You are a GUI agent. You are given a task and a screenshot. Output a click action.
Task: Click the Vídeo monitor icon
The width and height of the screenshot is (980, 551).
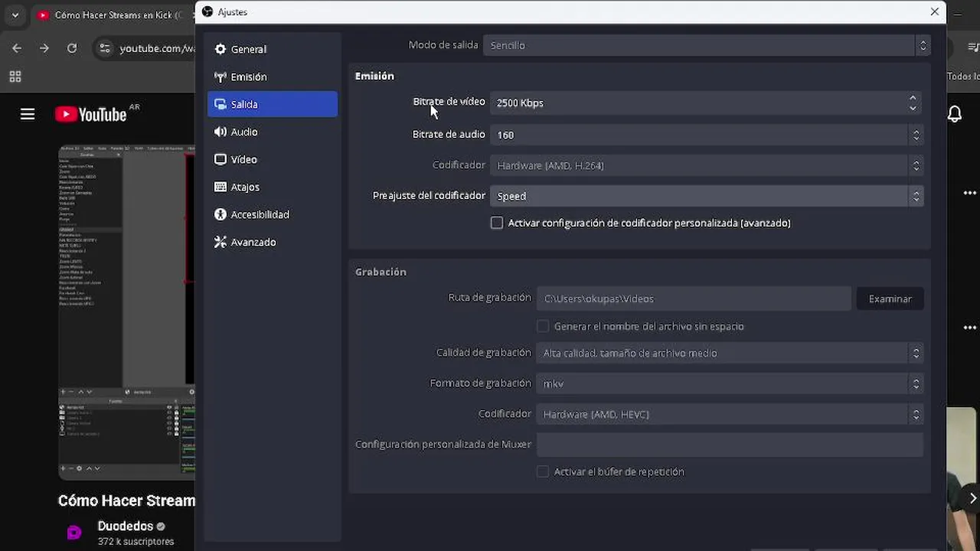coord(220,159)
